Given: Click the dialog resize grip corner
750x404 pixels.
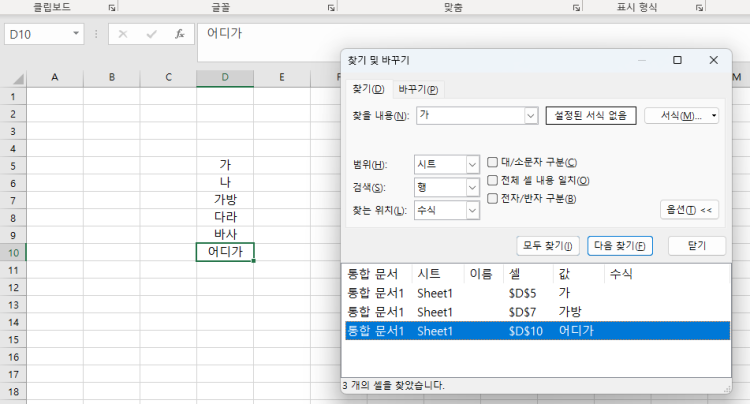Looking at the screenshot, I should tap(727, 389).
